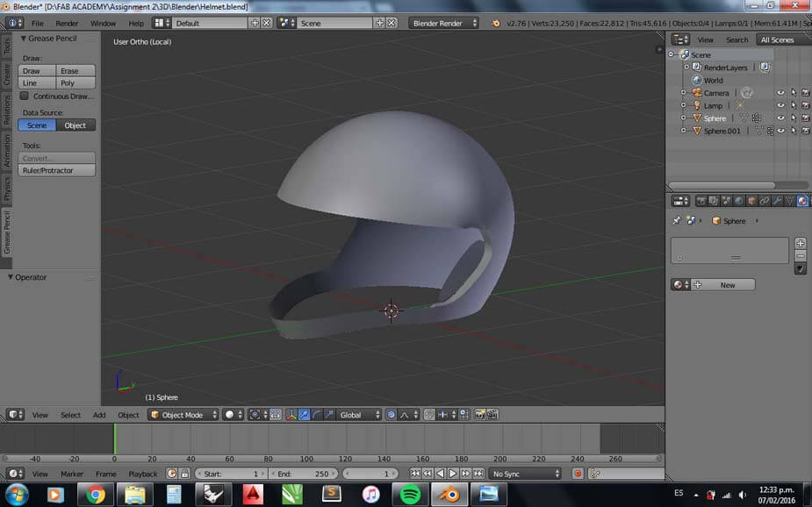Expand the Sphere.001 item in outliner

click(x=683, y=131)
